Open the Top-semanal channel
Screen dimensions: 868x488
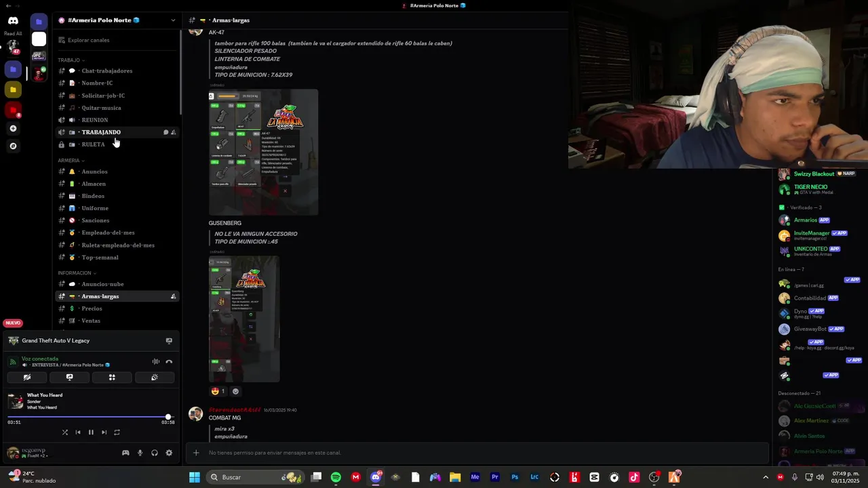(117, 258)
